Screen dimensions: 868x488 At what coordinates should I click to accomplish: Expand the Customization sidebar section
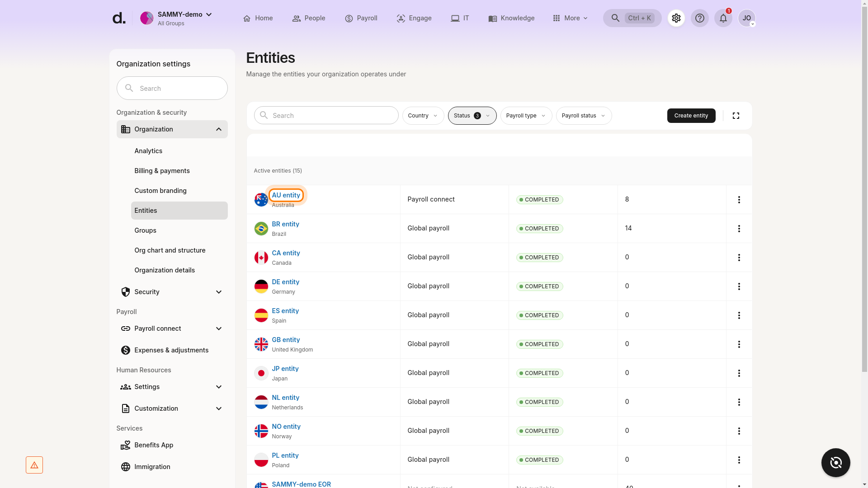click(x=172, y=408)
